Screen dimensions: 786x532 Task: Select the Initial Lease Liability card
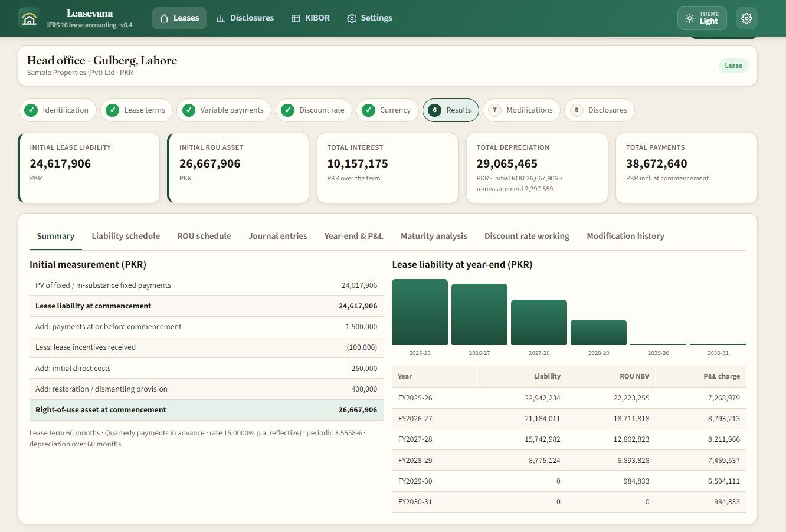coord(89,168)
